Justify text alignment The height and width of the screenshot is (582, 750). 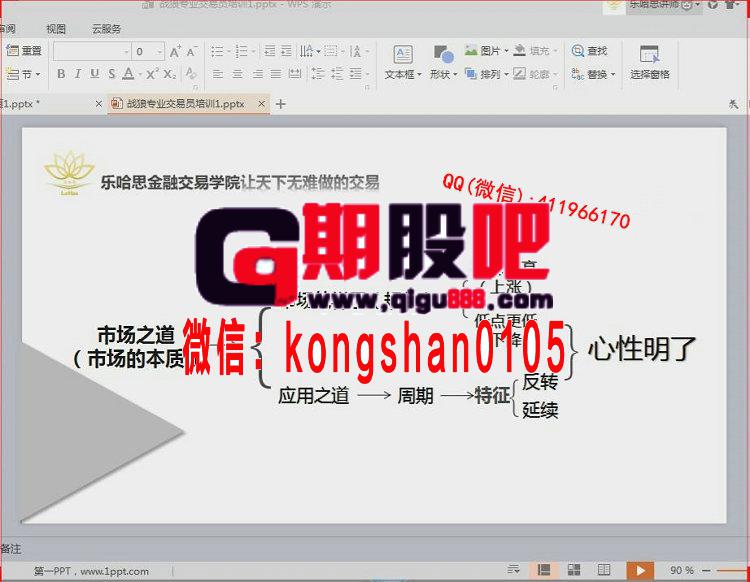(x=276, y=74)
